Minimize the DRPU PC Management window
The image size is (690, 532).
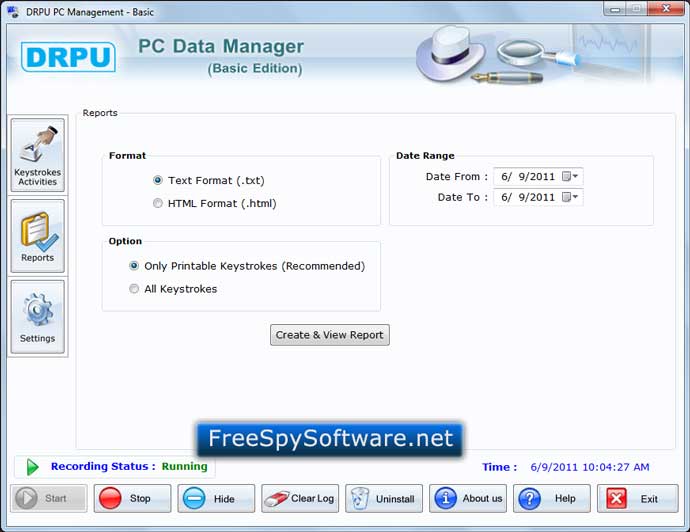pos(615,8)
